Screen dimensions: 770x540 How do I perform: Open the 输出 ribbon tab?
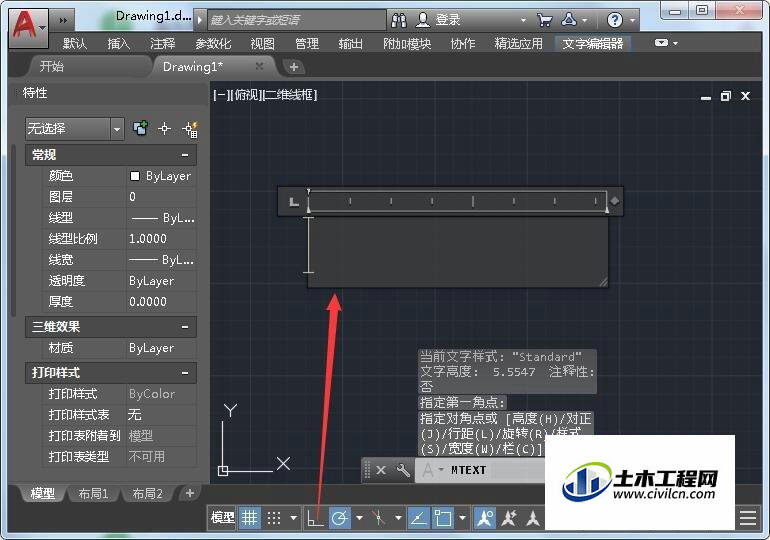pos(351,44)
